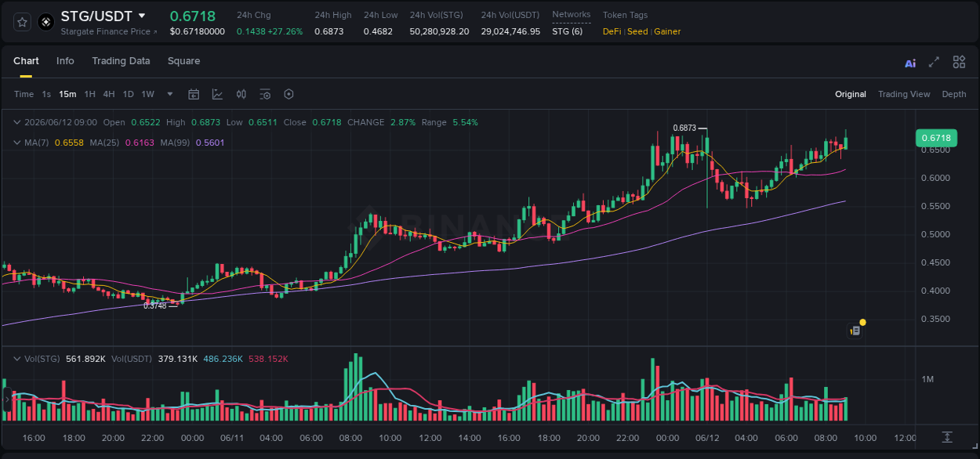Open the go-to-date calendar icon
Viewport: 980px width, 459px height.
coord(194,94)
